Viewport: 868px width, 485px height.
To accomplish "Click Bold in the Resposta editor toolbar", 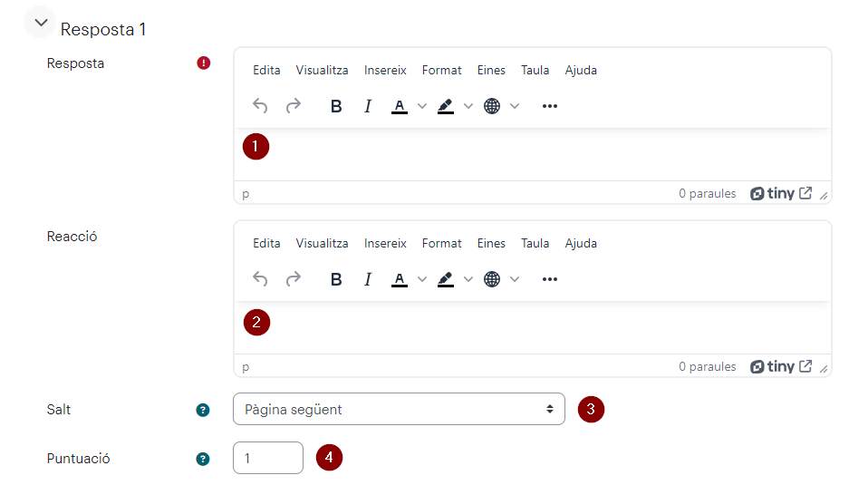I will click(336, 106).
